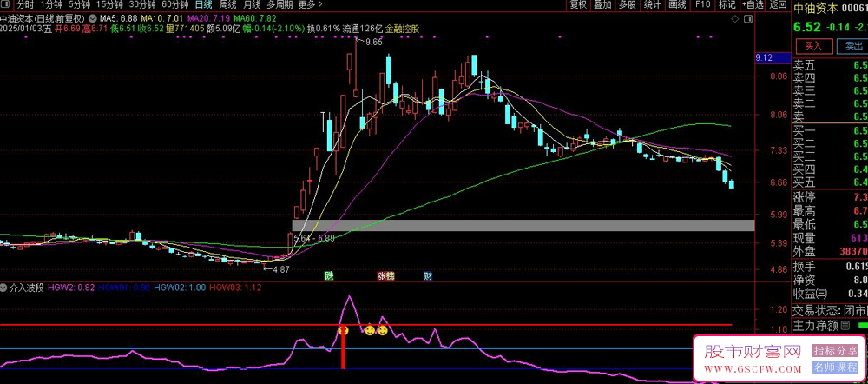868x384 pixels.
Task: Open F10 company information
Action: [702, 4]
